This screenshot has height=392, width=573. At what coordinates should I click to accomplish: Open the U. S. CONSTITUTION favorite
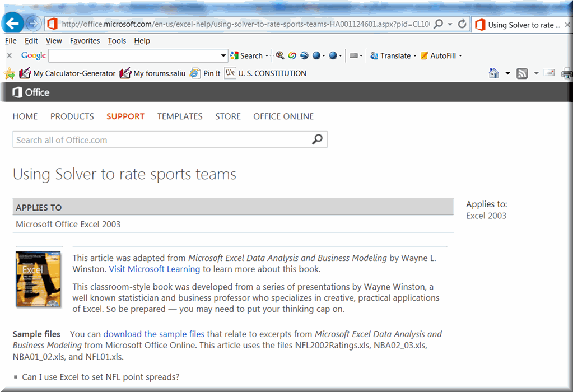point(265,73)
